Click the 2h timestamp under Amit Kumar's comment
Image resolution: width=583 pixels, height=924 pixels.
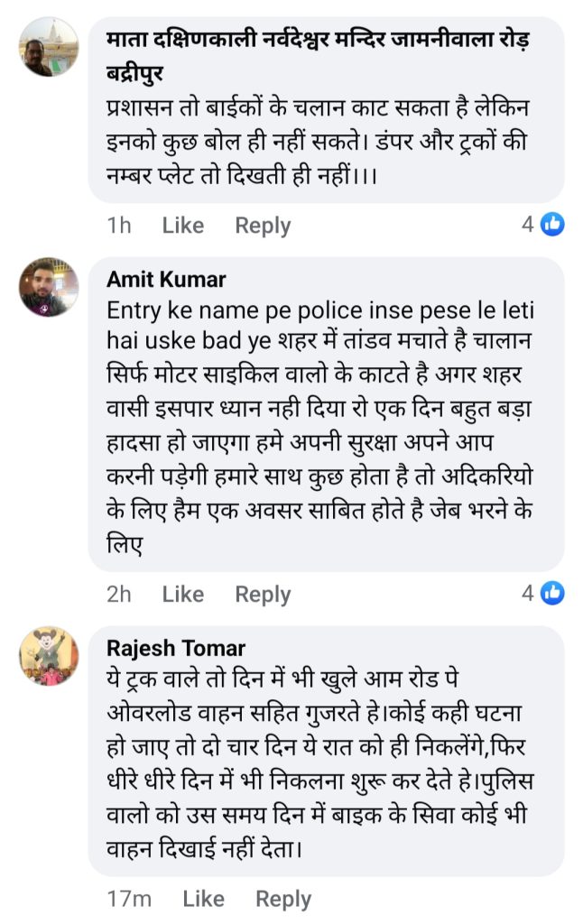point(119,594)
